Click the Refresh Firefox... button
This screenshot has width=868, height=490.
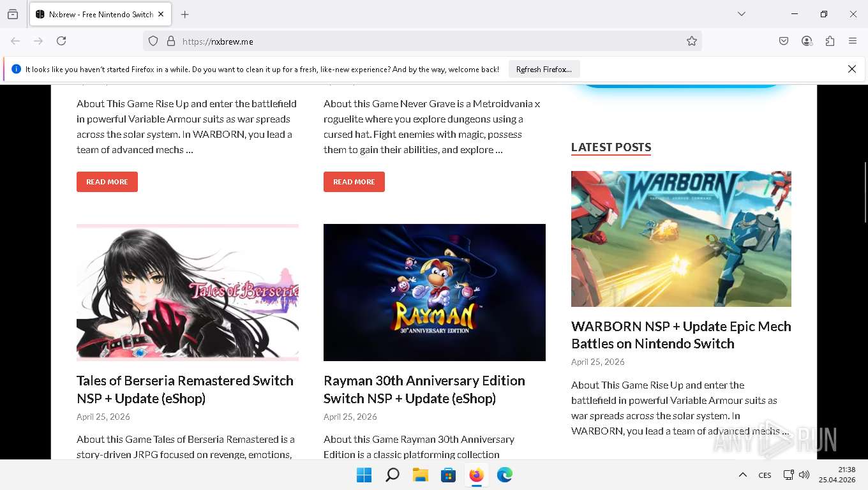[544, 70]
